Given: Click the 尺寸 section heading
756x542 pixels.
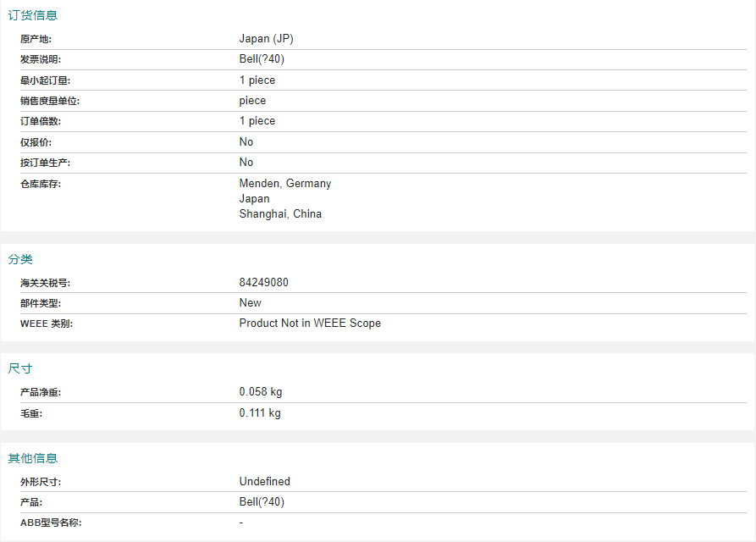Looking at the screenshot, I should tap(20, 369).
